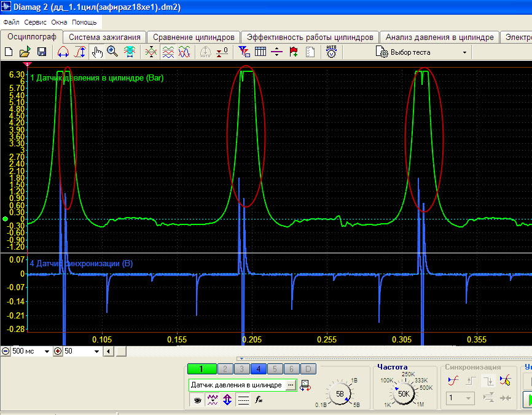The width and height of the screenshot is (532, 415).
Task: Select the magnifier zoom tool
Action: coord(112,52)
